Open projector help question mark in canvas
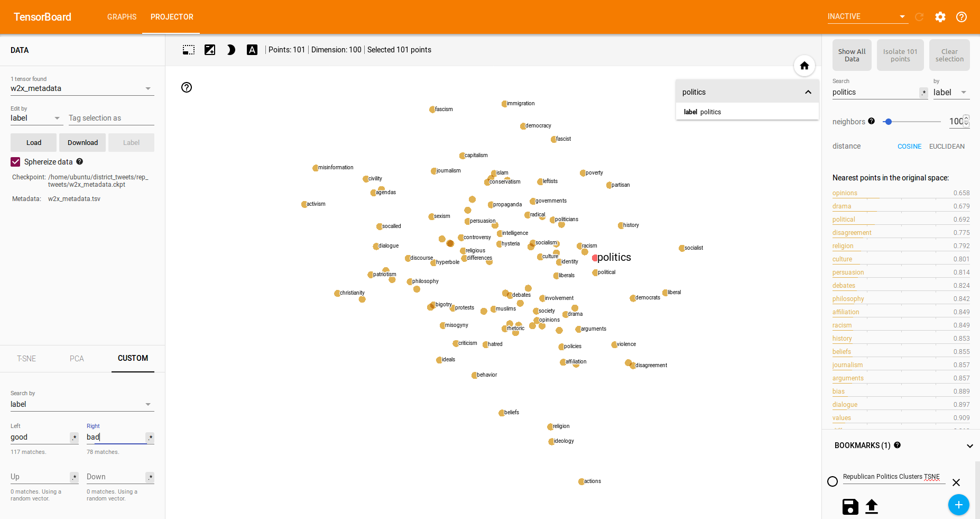The height and width of the screenshot is (519, 980). tap(187, 87)
